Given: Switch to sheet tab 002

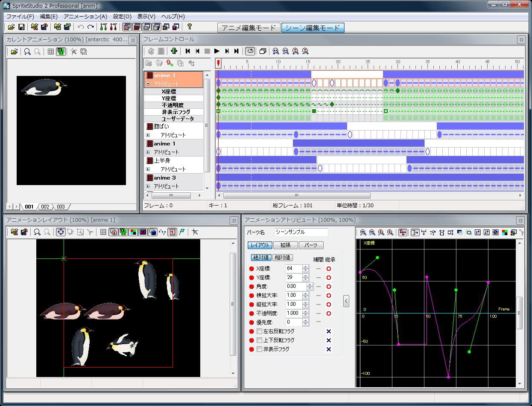Looking at the screenshot, I should pyautogui.click(x=45, y=207).
